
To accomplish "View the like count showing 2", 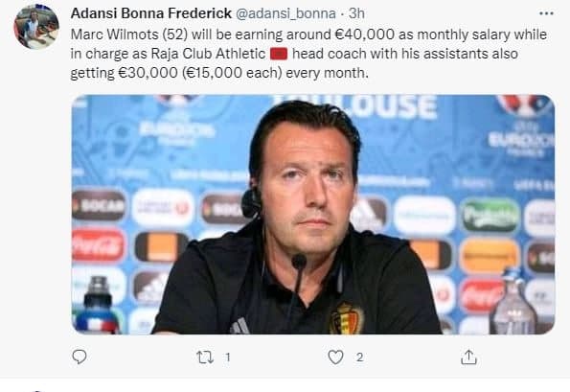I will click(359, 357).
